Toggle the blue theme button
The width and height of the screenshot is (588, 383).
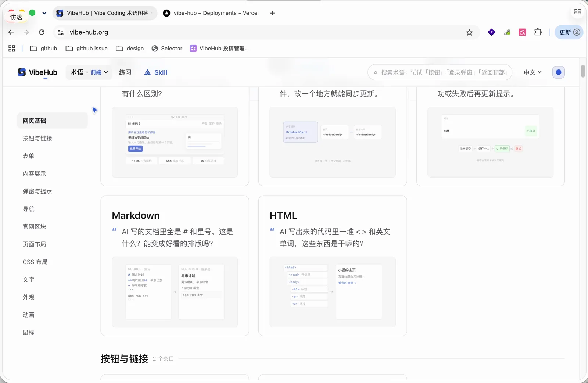[x=558, y=72]
